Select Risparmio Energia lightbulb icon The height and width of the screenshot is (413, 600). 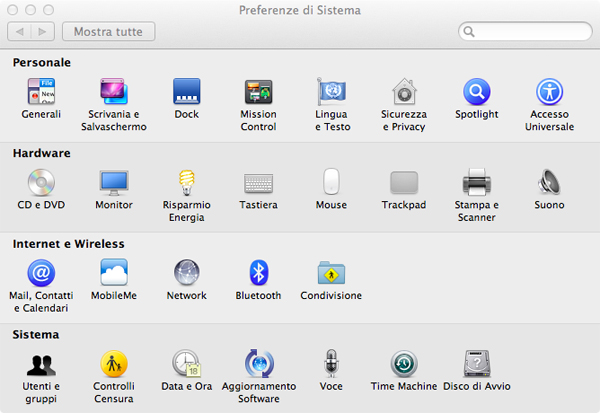point(186,183)
